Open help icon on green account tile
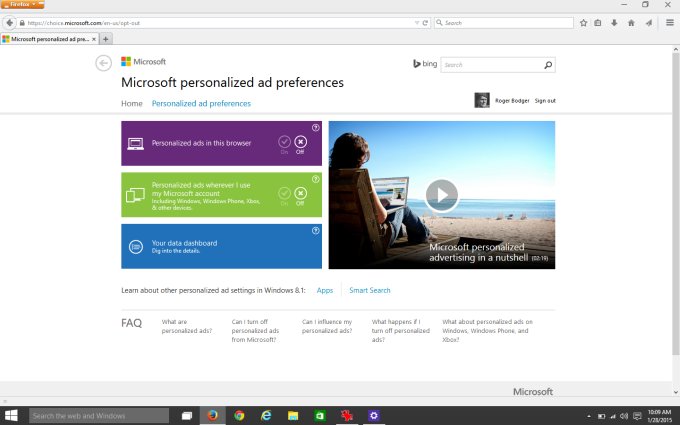Viewport: 680px width, 425px height. (x=316, y=179)
